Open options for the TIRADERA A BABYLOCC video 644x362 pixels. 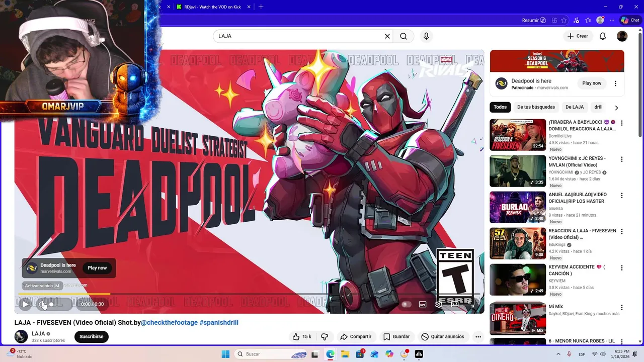click(622, 123)
